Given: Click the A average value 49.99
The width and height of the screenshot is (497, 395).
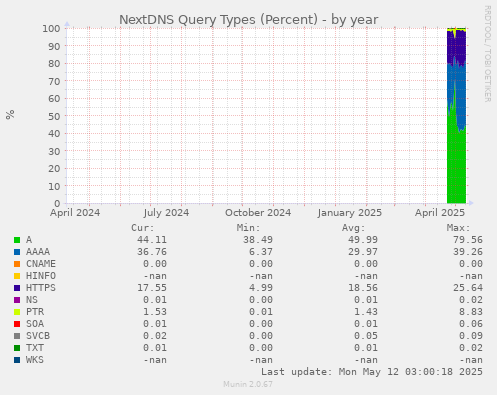Looking at the screenshot, I should pyautogui.click(x=363, y=240).
